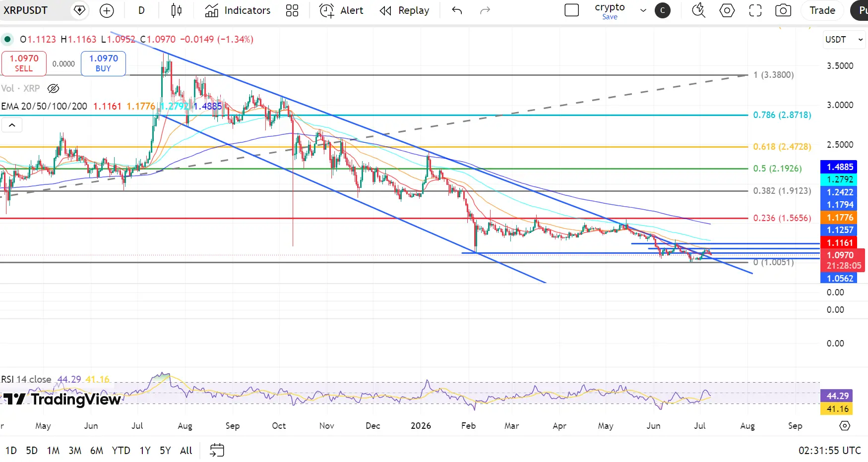The height and width of the screenshot is (462, 868).
Task: Open the Indicators dialog
Action: click(238, 10)
